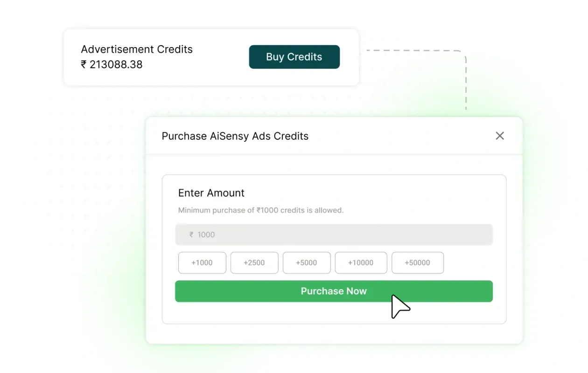The width and height of the screenshot is (588, 373).
Task: Click the minimum purchase notice text
Action: pyautogui.click(x=260, y=210)
